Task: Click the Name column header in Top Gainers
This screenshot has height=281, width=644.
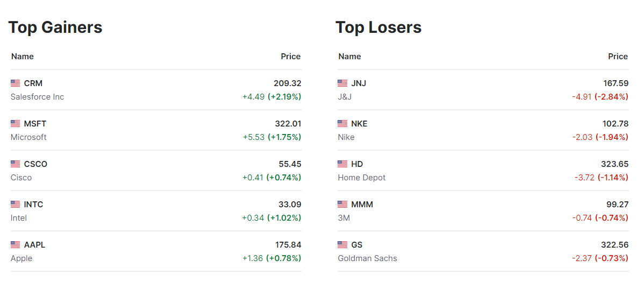Action: 23,57
